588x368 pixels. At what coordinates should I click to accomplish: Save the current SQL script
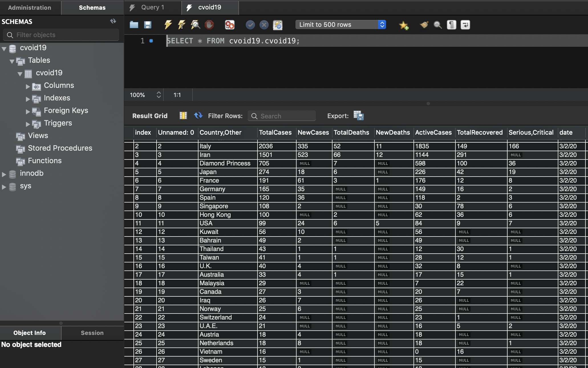pos(147,25)
